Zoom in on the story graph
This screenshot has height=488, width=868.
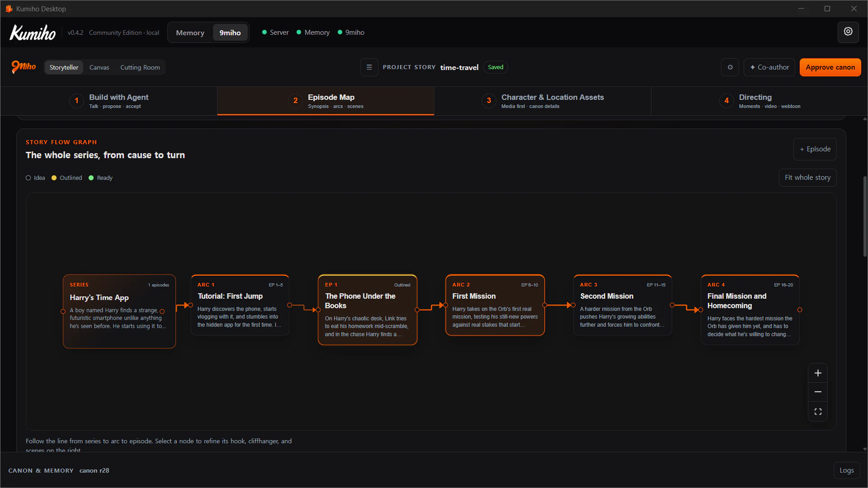818,373
